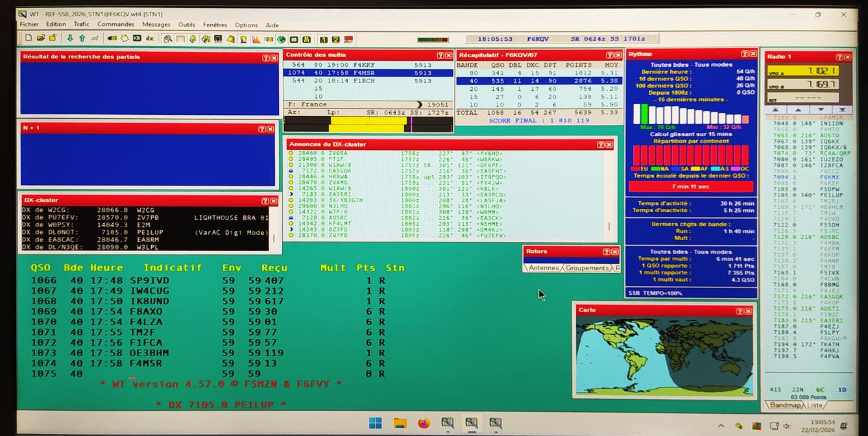The width and height of the screenshot is (868, 436).
Task: Open the Trafic menu
Action: 82,25
